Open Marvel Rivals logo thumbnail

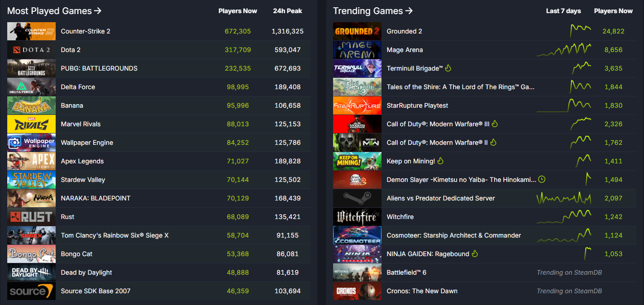click(x=31, y=124)
